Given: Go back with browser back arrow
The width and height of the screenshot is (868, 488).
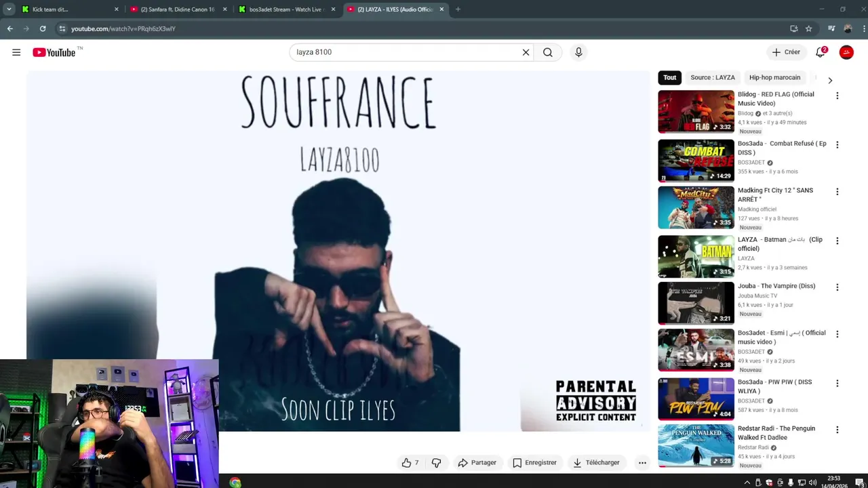Looking at the screenshot, I should 10,28.
